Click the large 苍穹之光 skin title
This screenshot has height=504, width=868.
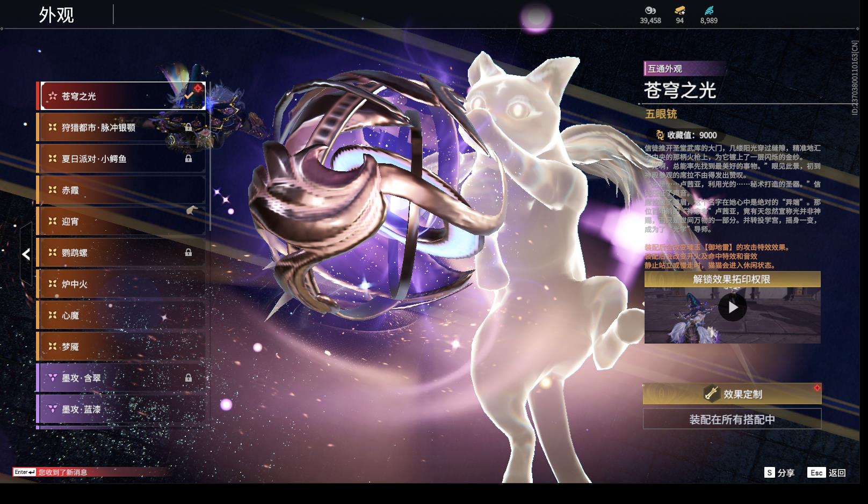tap(680, 90)
